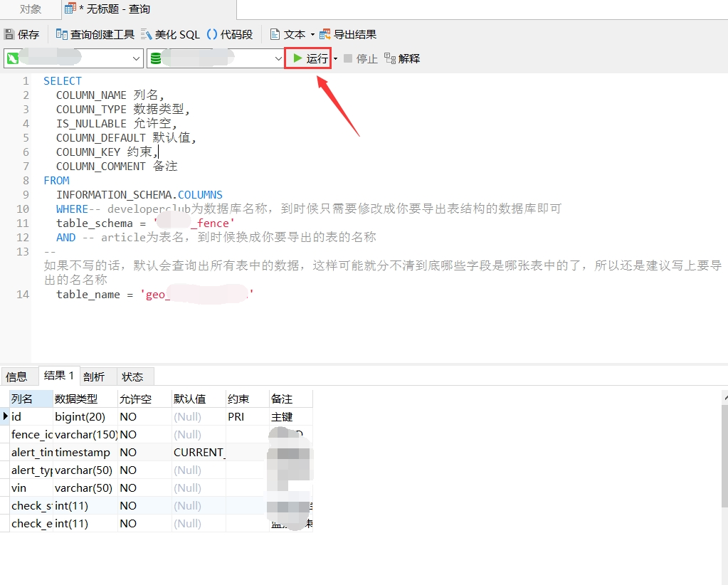Click Beautify SQL (美化 SQL)
This screenshot has height=585, width=728.
(170, 34)
